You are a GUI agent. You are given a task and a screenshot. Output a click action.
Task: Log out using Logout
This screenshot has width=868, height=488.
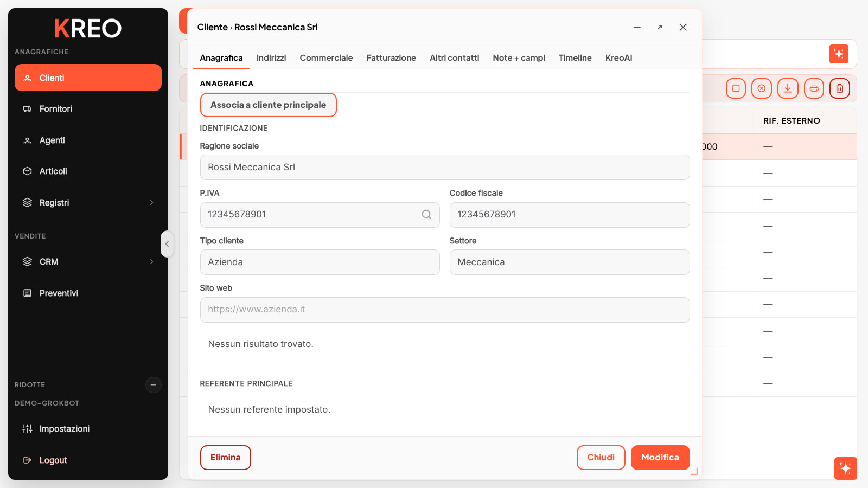point(88,460)
